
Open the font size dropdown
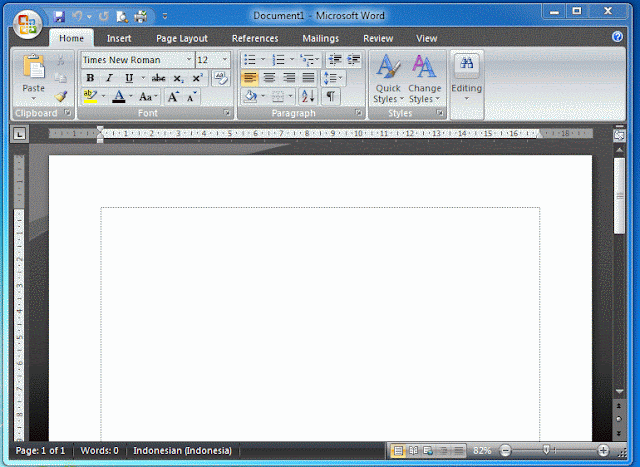click(x=224, y=60)
